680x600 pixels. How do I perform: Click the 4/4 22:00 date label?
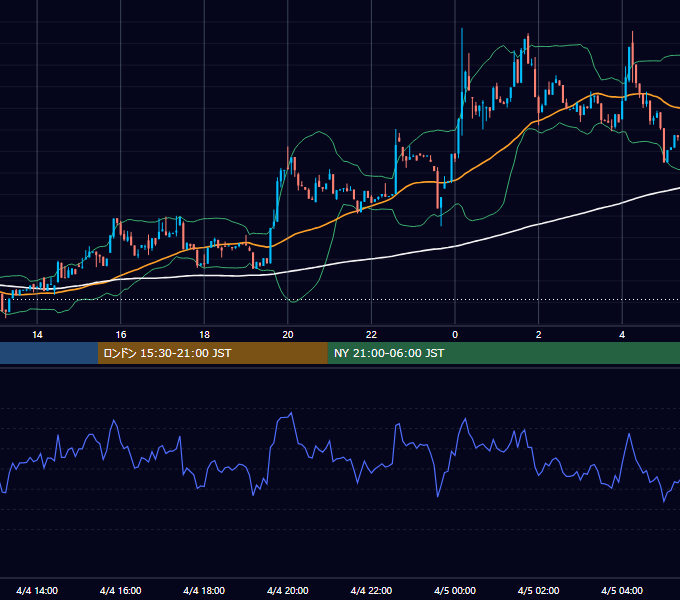pos(371,590)
